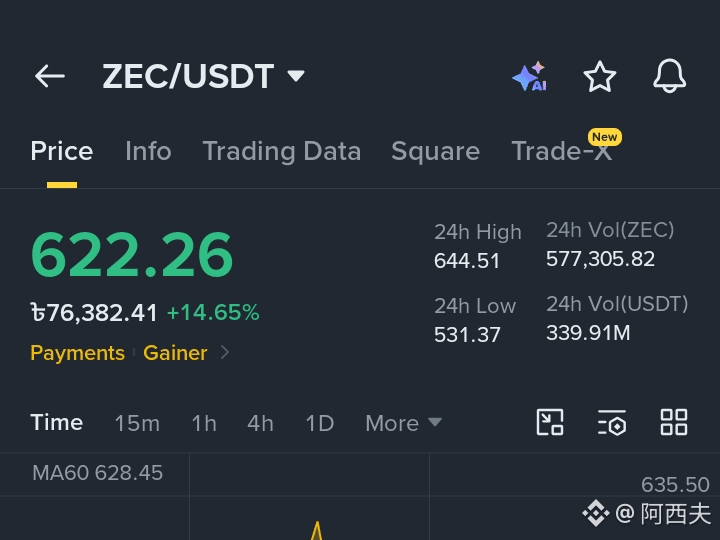Expand the ZEC/USDT pair dropdown
The width and height of the screenshot is (720, 540).
(296, 76)
